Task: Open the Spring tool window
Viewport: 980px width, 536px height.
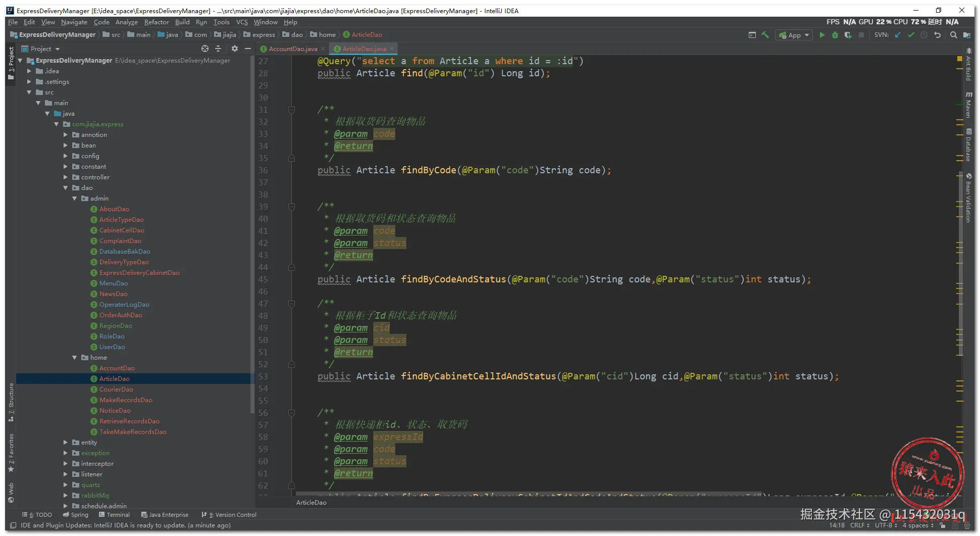Action: [x=75, y=515]
